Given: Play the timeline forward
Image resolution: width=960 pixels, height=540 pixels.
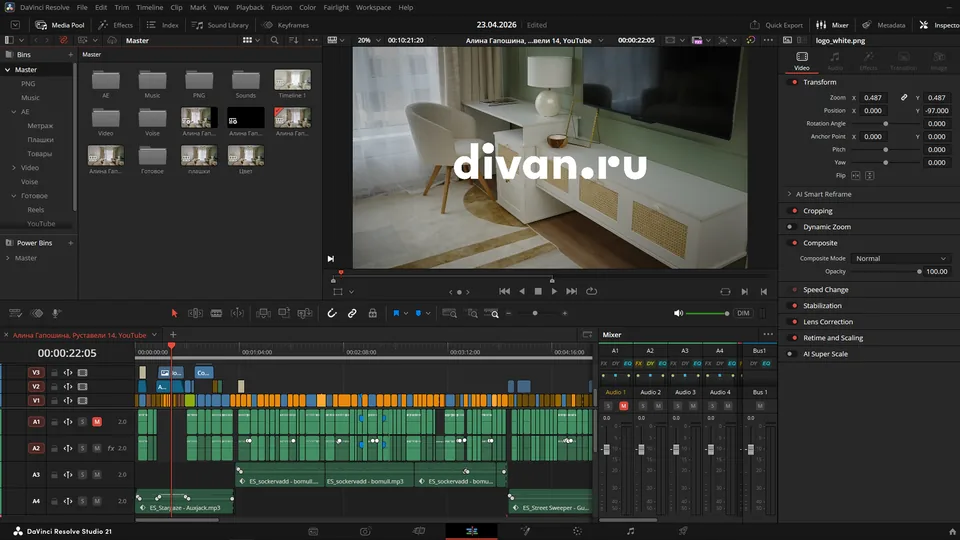Looking at the screenshot, I should coord(554,291).
